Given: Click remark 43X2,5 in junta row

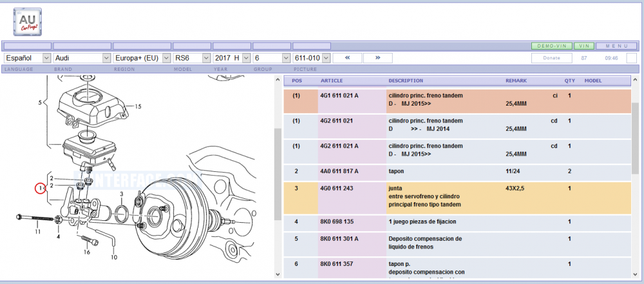Looking at the screenshot, I should 515,188.
